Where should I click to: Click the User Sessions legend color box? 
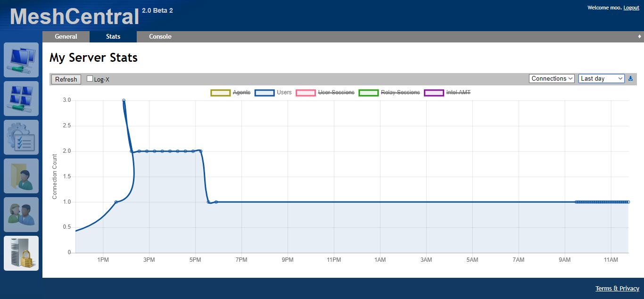[305, 92]
